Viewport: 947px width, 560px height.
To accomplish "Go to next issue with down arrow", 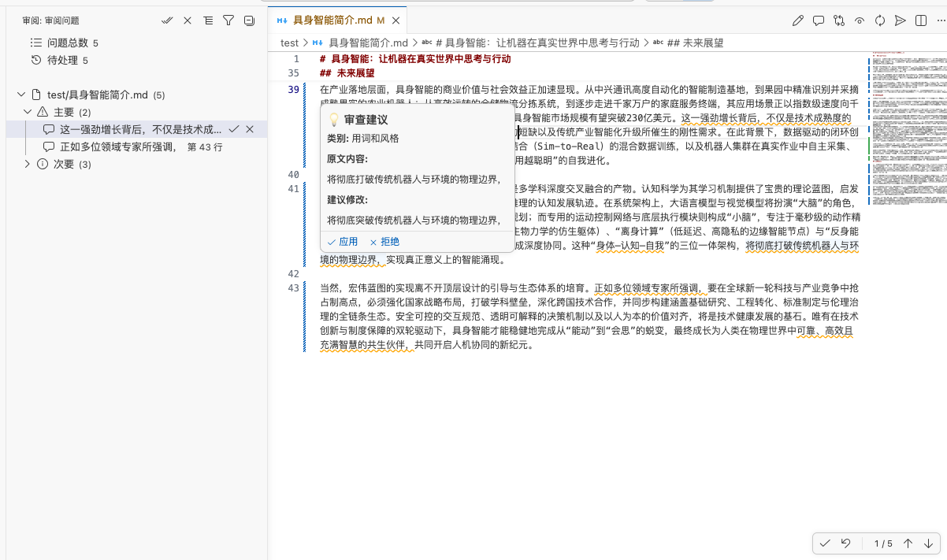I will point(928,543).
